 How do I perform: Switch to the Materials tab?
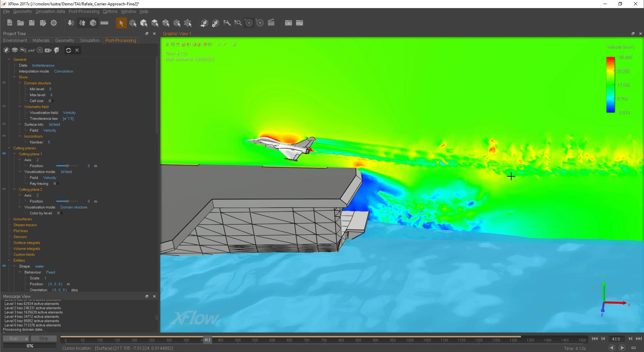click(x=41, y=40)
